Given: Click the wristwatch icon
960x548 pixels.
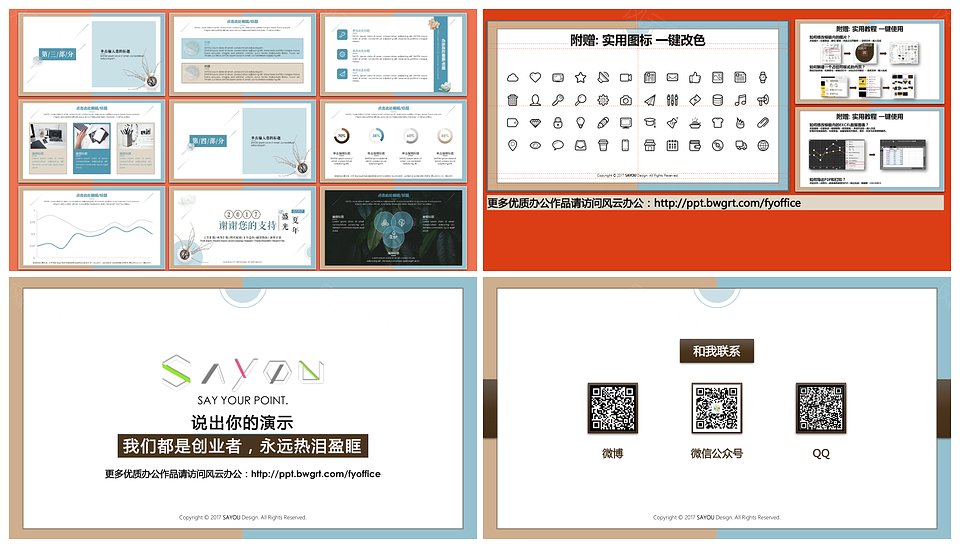Looking at the screenshot, I should [x=763, y=77].
